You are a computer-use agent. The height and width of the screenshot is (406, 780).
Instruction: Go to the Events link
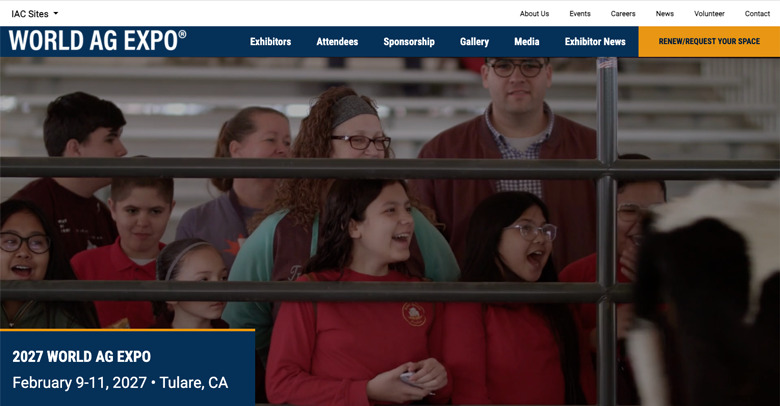point(580,13)
